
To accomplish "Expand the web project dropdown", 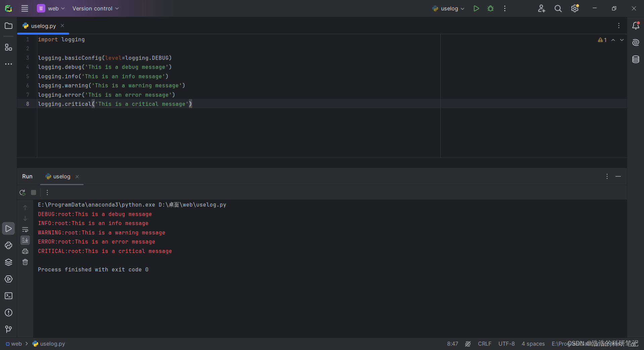I will point(51,8).
